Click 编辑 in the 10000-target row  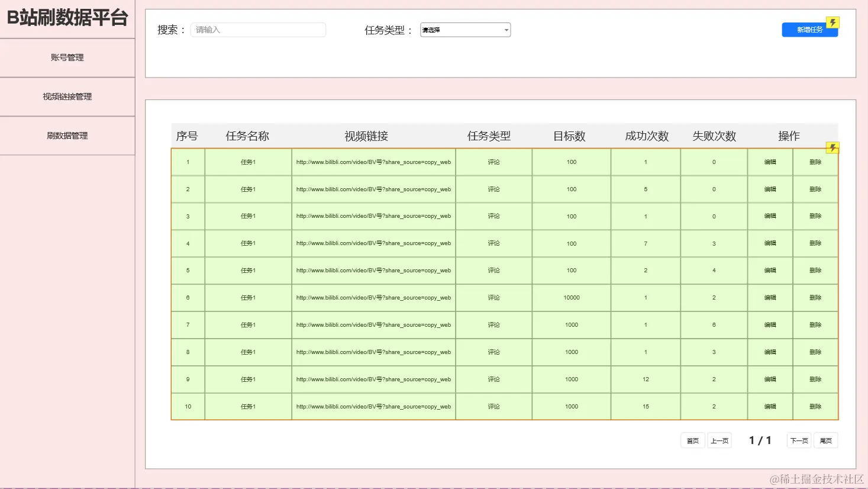click(x=770, y=298)
